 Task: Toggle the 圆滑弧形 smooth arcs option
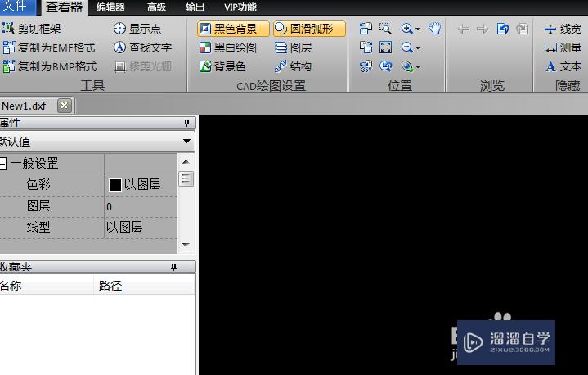tap(309, 29)
